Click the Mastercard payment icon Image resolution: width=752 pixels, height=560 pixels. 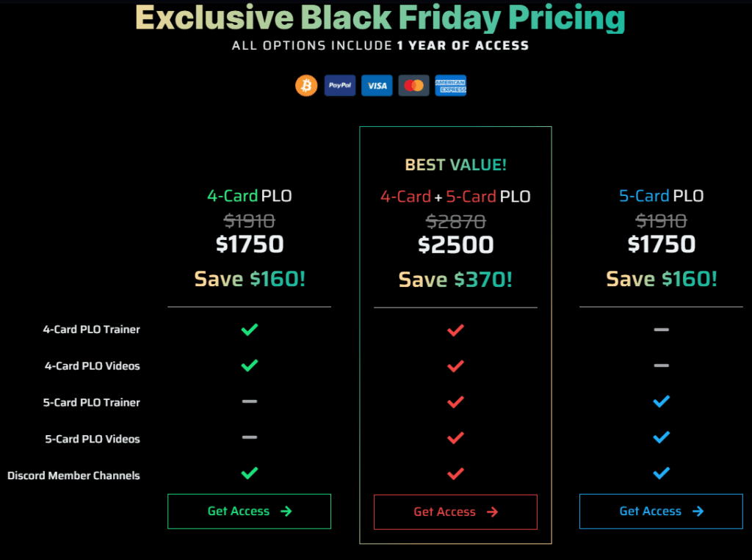click(413, 86)
